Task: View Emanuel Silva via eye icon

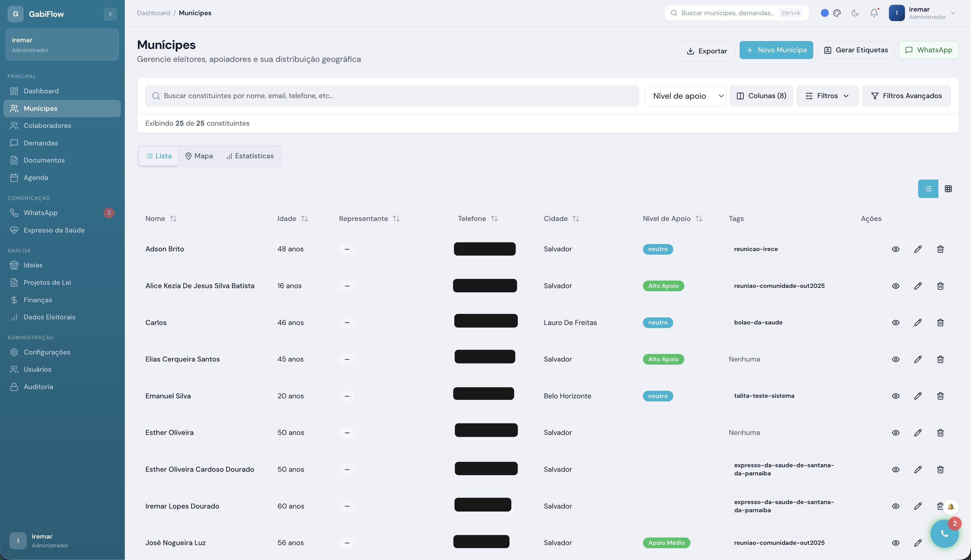Action: click(x=896, y=396)
